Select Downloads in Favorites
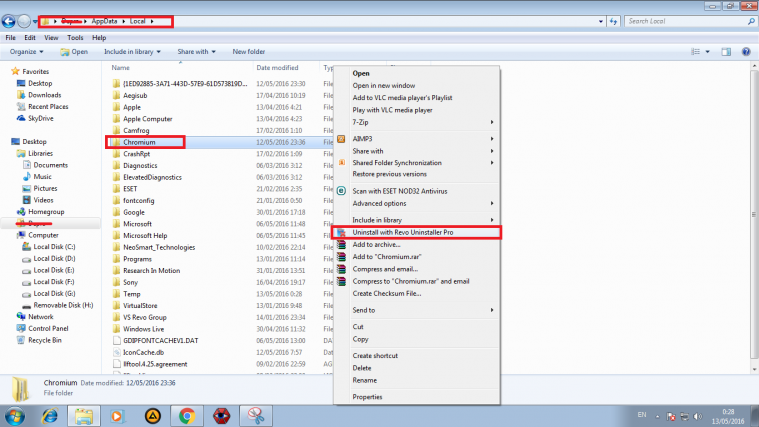This screenshot has width=759, height=427. (x=45, y=95)
